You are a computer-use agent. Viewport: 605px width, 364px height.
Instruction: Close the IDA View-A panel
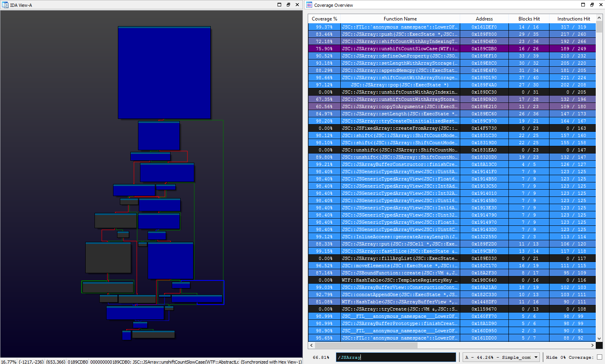(297, 5)
